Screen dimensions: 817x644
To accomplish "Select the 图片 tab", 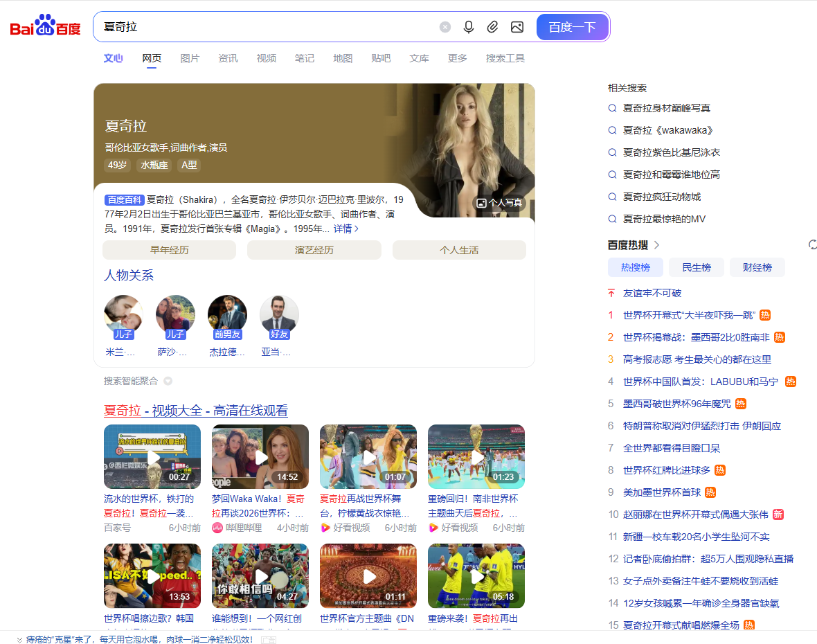I will [190, 58].
